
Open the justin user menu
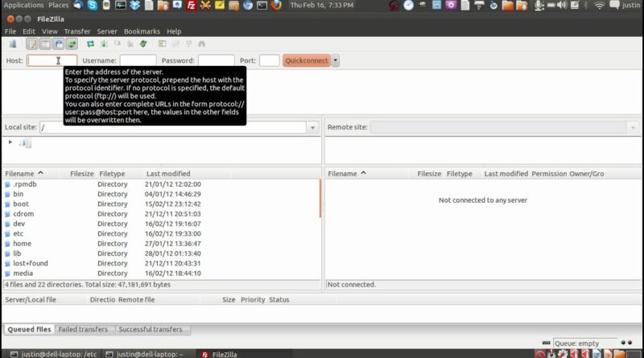tap(631, 6)
